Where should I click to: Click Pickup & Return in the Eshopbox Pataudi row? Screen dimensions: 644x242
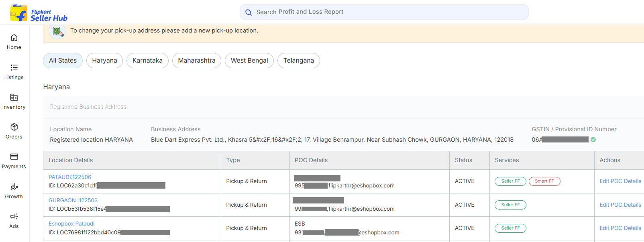pyautogui.click(x=246, y=228)
